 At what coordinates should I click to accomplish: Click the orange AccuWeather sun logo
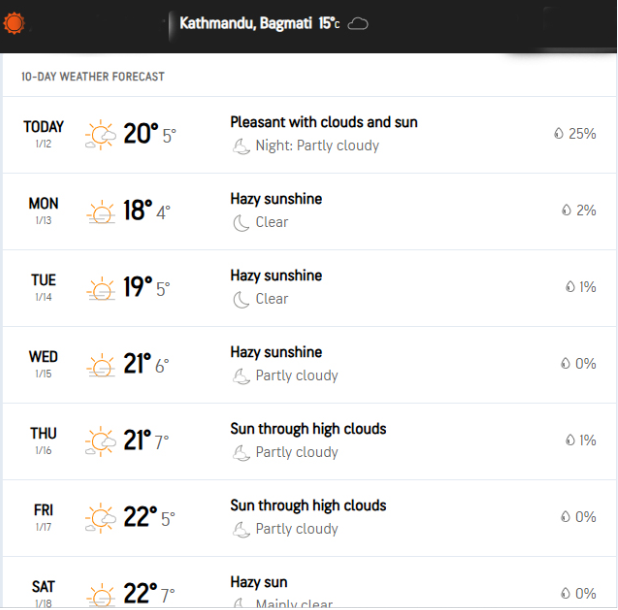coord(14,23)
